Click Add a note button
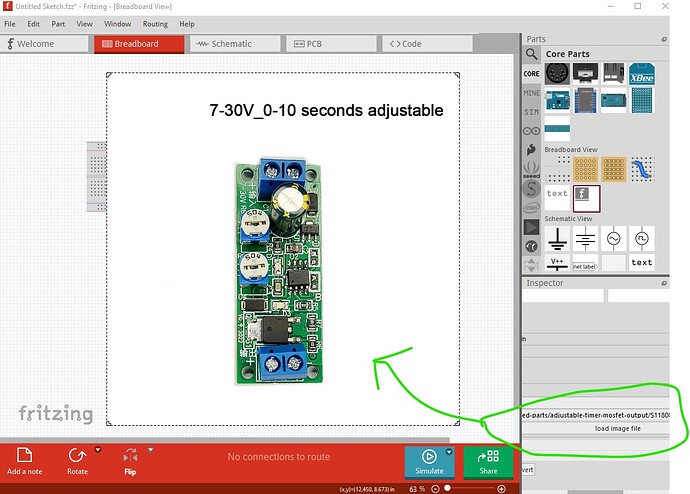This screenshot has height=494, width=690. coord(25,461)
